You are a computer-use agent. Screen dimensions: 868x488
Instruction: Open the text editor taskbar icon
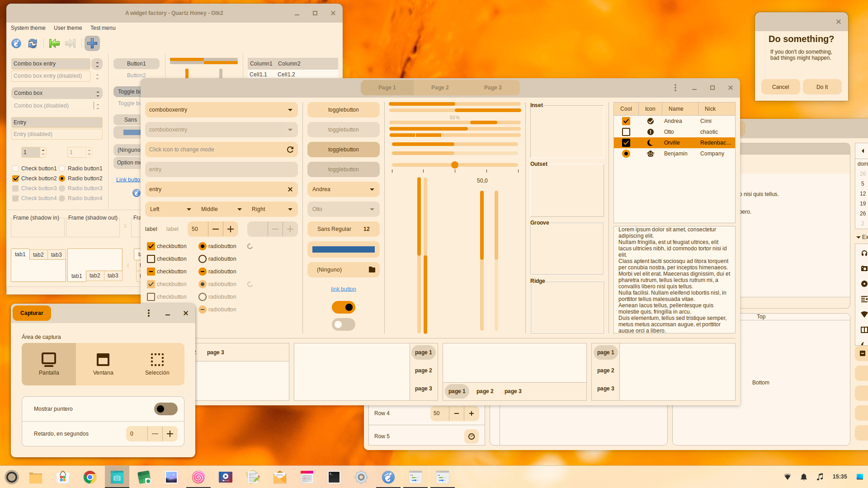tap(253, 477)
